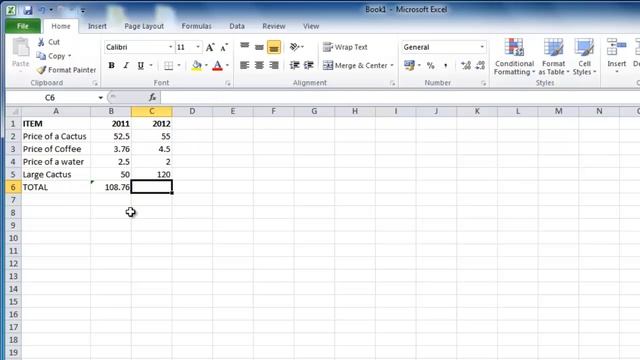The width and height of the screenshot is (640, 360).
Task: Toggle Bold formatting
Action: (111, 65)
